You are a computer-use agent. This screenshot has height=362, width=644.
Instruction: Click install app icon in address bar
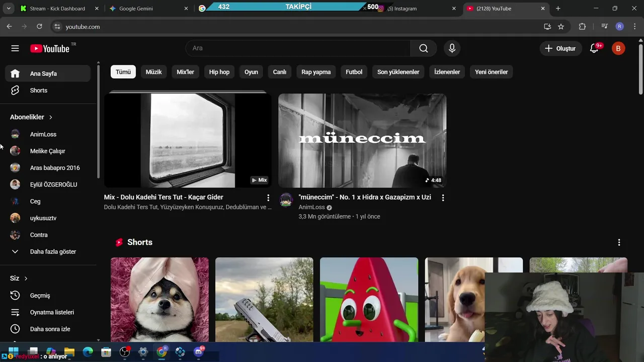[x=547, y=27]
